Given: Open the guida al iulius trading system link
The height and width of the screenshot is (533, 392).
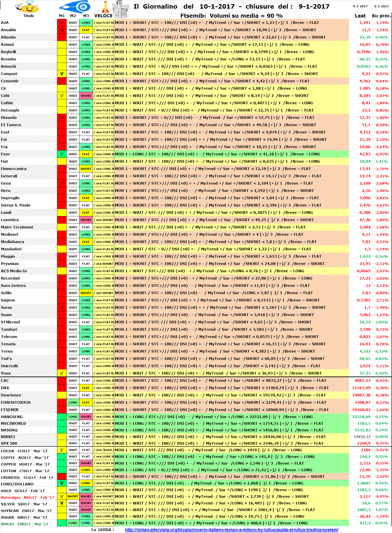Looking at the screenshot, I should [232, 529].
